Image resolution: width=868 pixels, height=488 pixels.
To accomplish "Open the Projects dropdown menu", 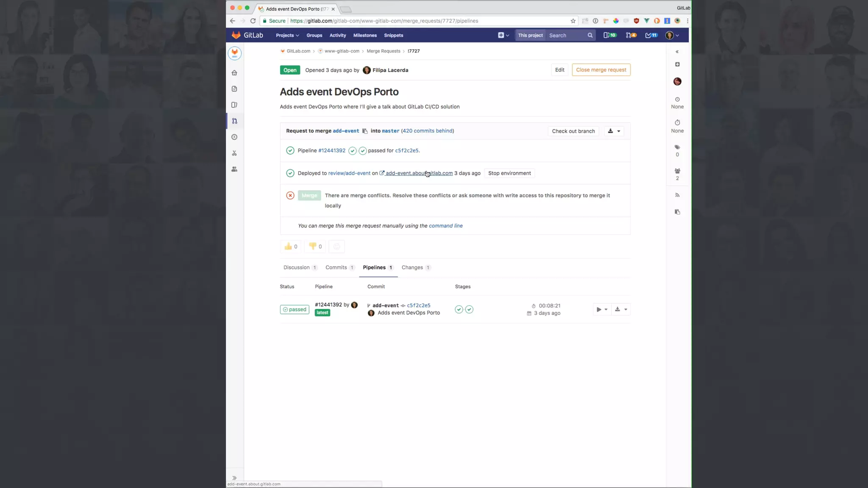I will click(x=287, y=36).
